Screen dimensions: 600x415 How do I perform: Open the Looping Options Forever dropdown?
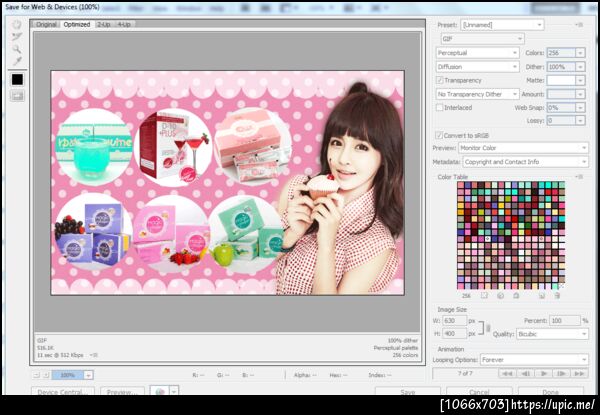tap(534, 360)
